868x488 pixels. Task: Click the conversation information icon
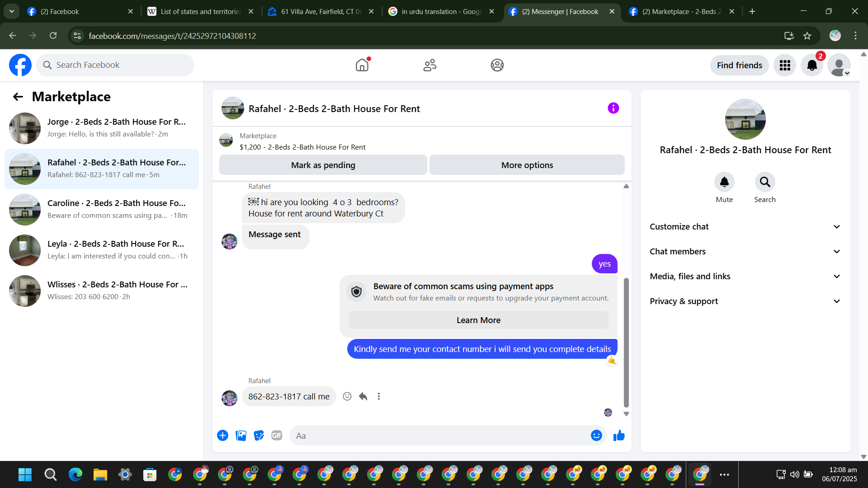(x=613, y=108)
